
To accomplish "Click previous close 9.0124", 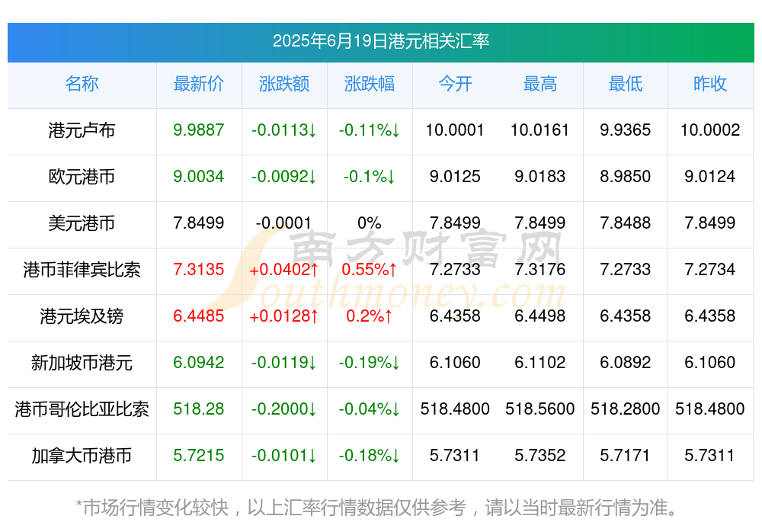I will pyautogui.click(x=710, y=177).
